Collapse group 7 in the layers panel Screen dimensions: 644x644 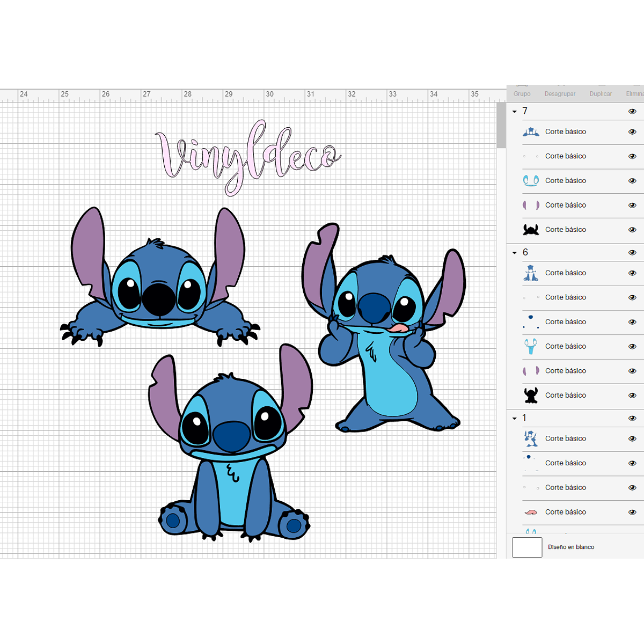click(515, 111)
